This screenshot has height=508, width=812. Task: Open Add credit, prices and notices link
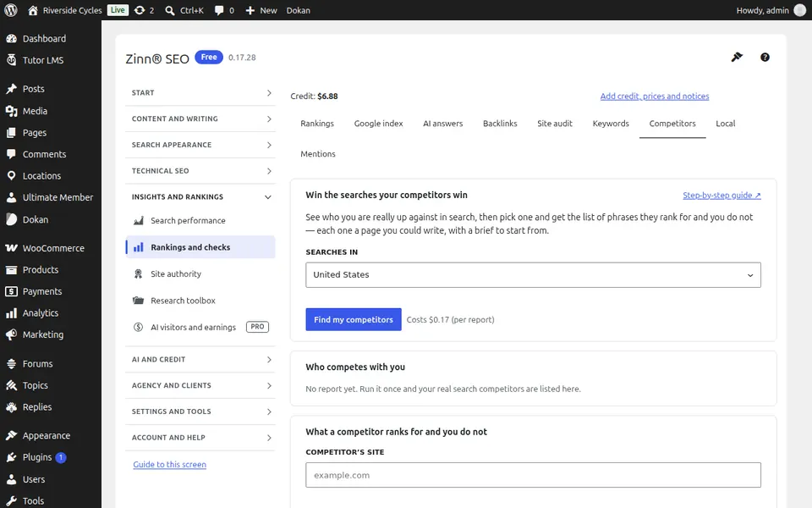coord(655,96)
